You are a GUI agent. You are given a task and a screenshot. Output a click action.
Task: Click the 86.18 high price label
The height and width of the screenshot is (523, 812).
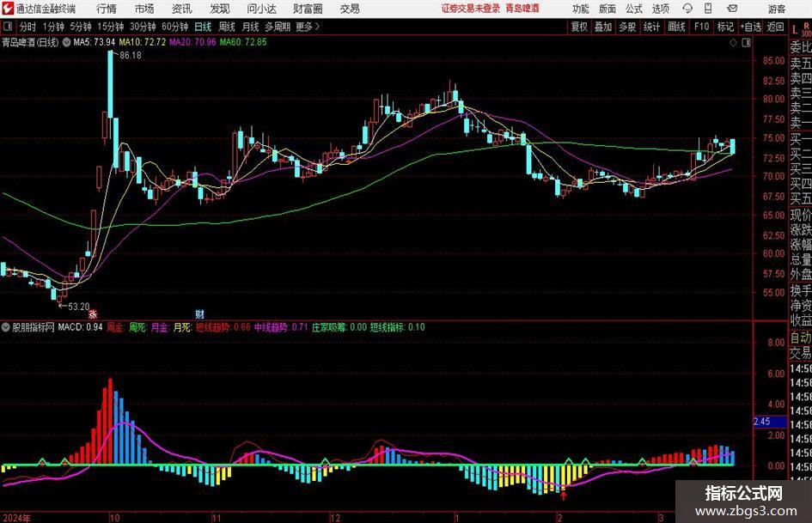point(131,56)
